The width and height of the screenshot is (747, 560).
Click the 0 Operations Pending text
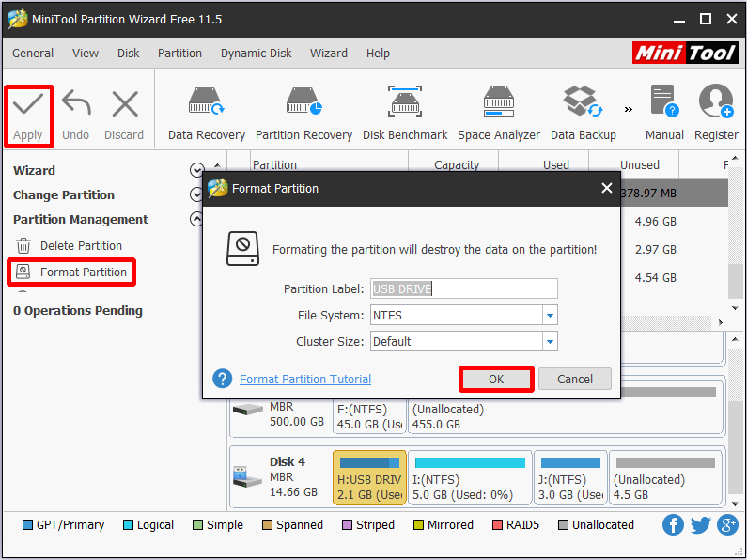(78, 310)
